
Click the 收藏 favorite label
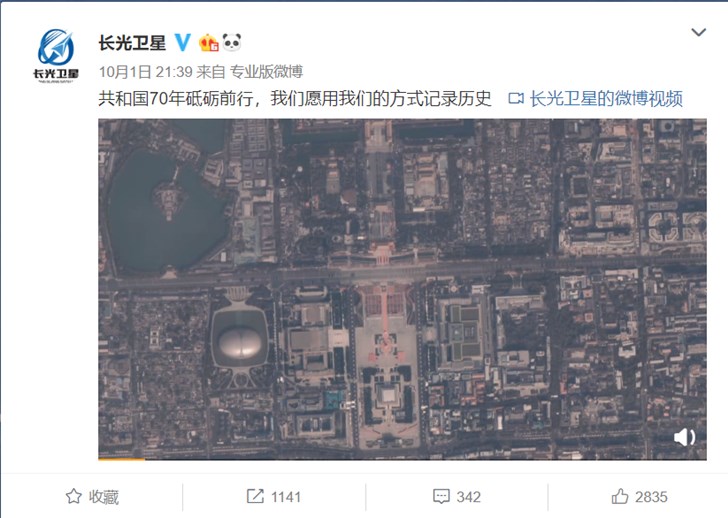104,497
